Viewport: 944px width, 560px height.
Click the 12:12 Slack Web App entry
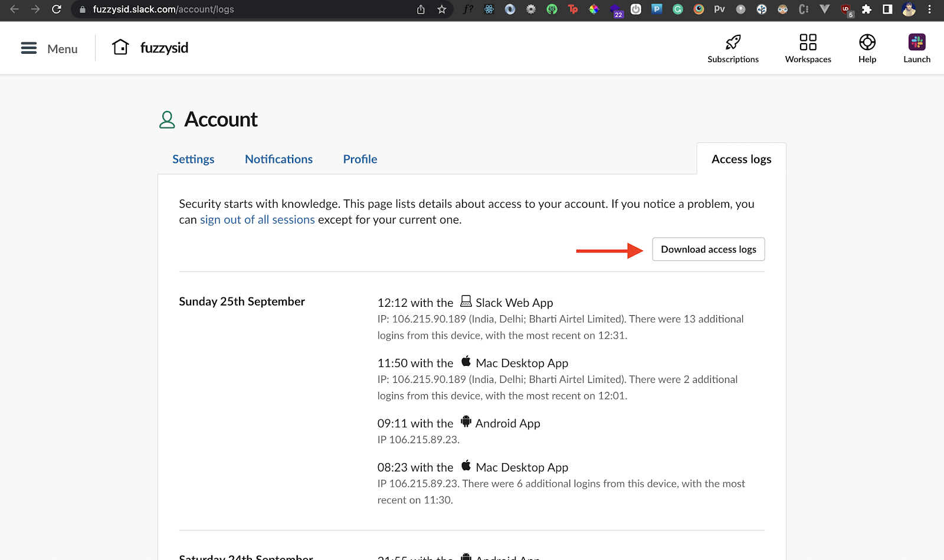(x=466, y=303)
